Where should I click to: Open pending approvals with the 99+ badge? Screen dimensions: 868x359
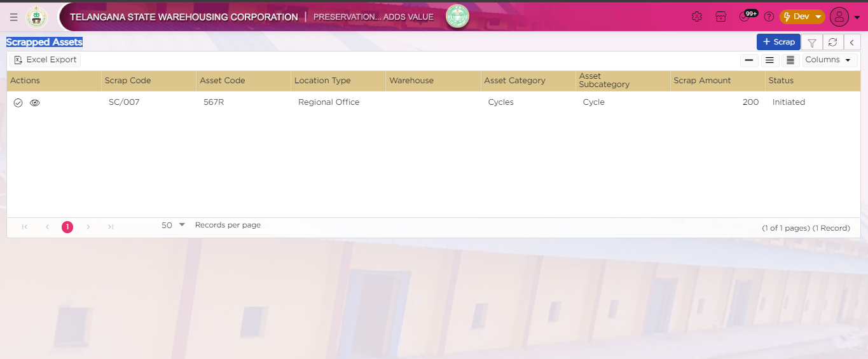click(x=747, y=16)
